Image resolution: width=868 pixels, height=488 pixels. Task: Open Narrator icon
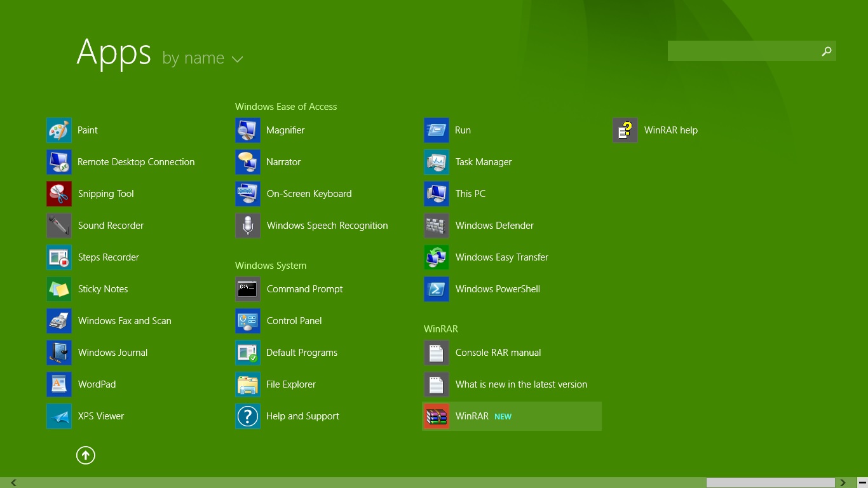point(248,162)
